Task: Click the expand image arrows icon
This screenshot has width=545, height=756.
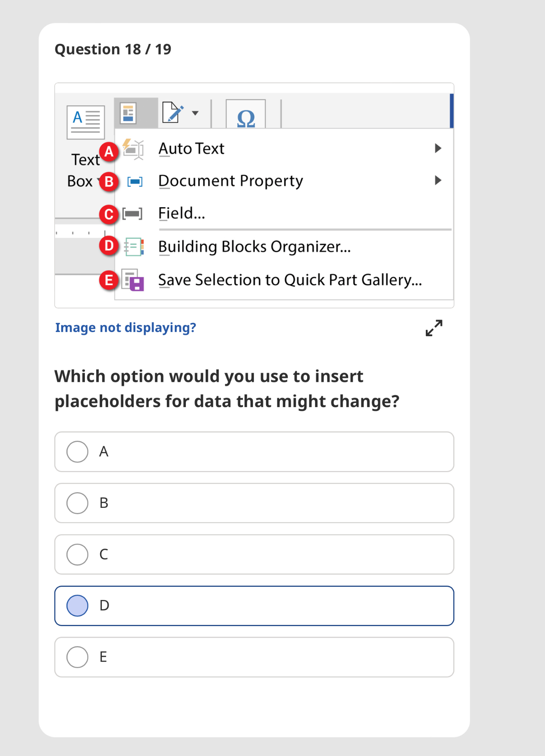Action: (434, 328)
